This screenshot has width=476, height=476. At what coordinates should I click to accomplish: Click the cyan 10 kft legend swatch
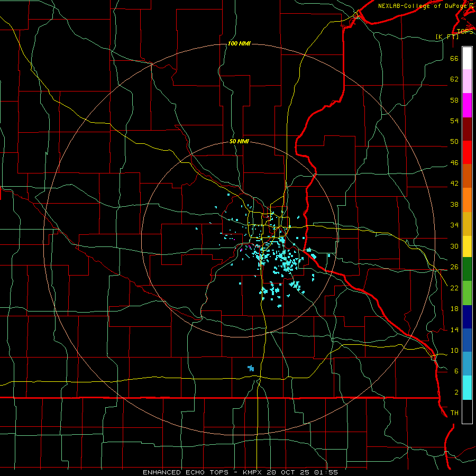click(x=467, y=388)
